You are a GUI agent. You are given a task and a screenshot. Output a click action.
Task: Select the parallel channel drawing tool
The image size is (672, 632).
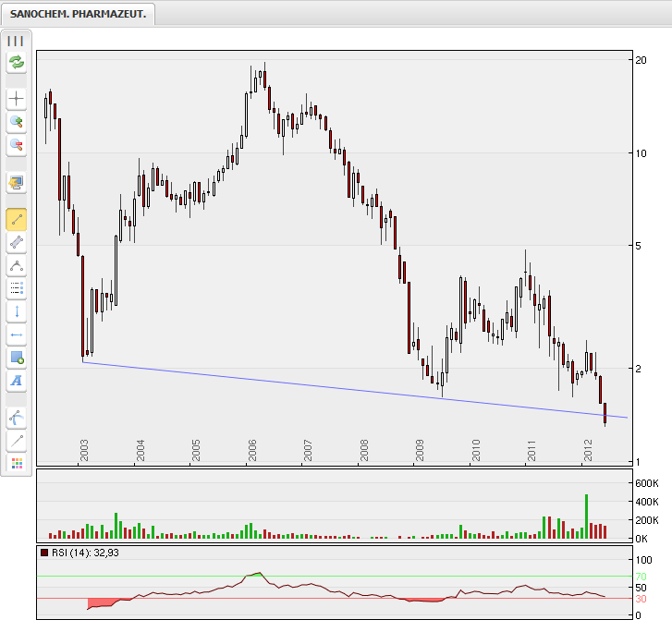[x=17, y=243]
